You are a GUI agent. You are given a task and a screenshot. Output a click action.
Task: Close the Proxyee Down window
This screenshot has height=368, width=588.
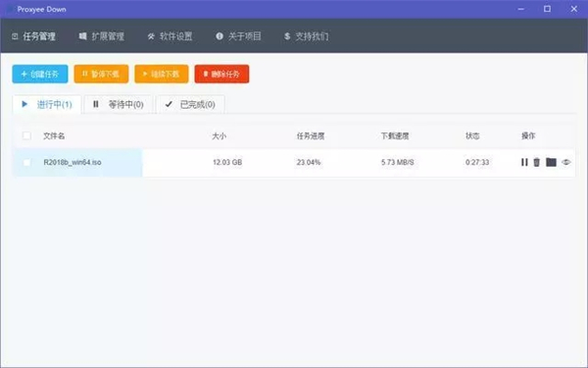(x=573, y=9)
